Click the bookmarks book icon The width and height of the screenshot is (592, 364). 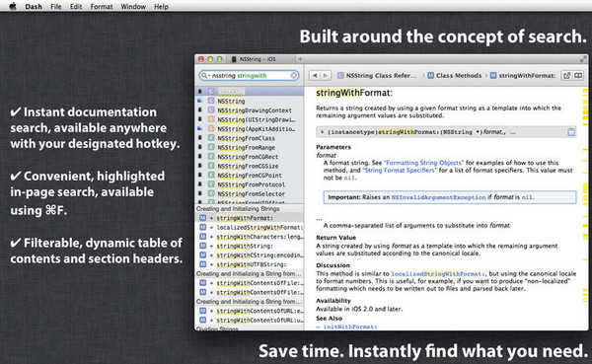click(x=578, y=76)
